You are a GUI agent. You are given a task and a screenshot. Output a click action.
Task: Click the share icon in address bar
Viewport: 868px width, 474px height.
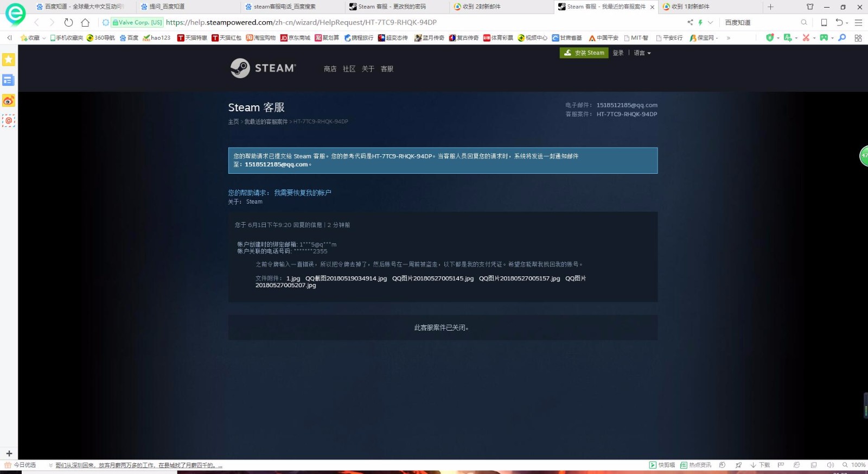tap(690, 22)
